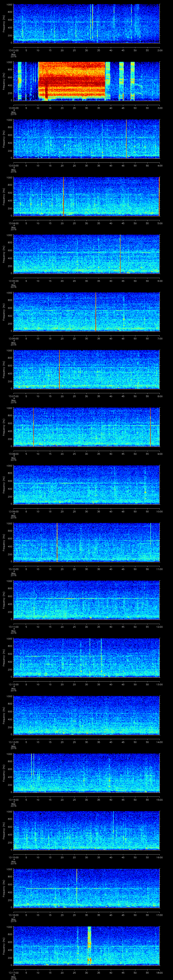Open the 13:08:00 spectrogram panel

(86, 427)
